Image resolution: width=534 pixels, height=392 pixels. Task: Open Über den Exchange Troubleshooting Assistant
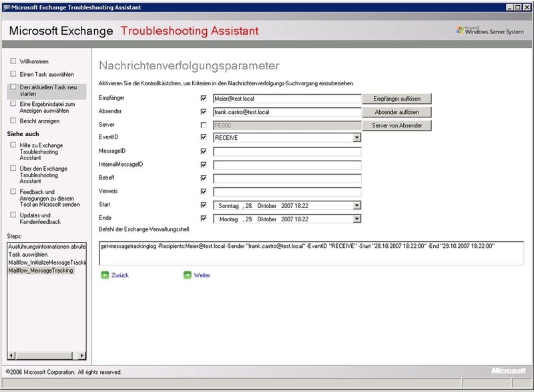(43, 175)
